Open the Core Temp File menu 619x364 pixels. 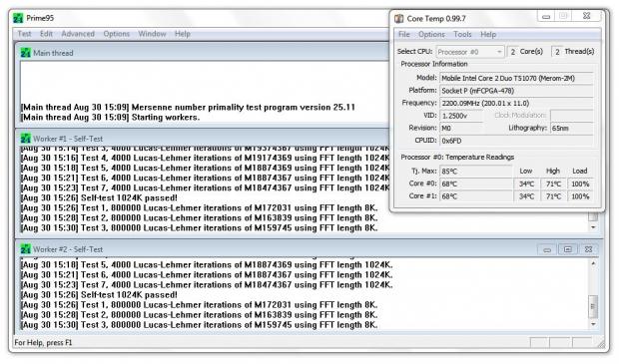(x=404, y=34)
